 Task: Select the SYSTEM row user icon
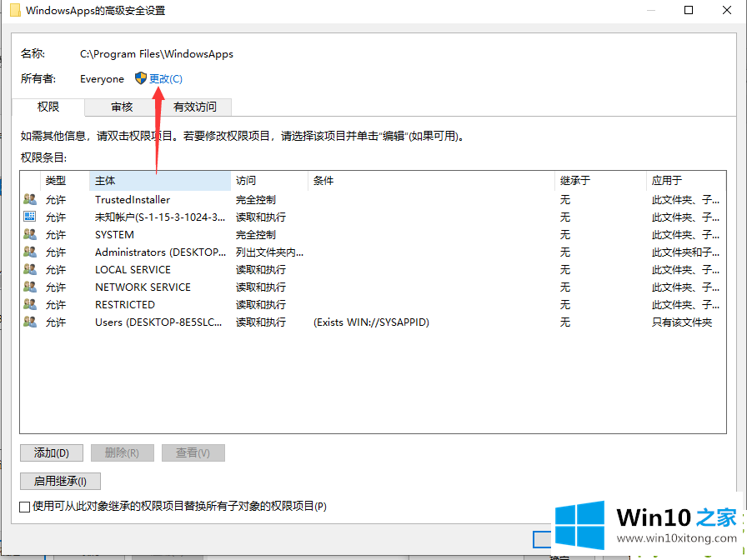pos(30,234)
